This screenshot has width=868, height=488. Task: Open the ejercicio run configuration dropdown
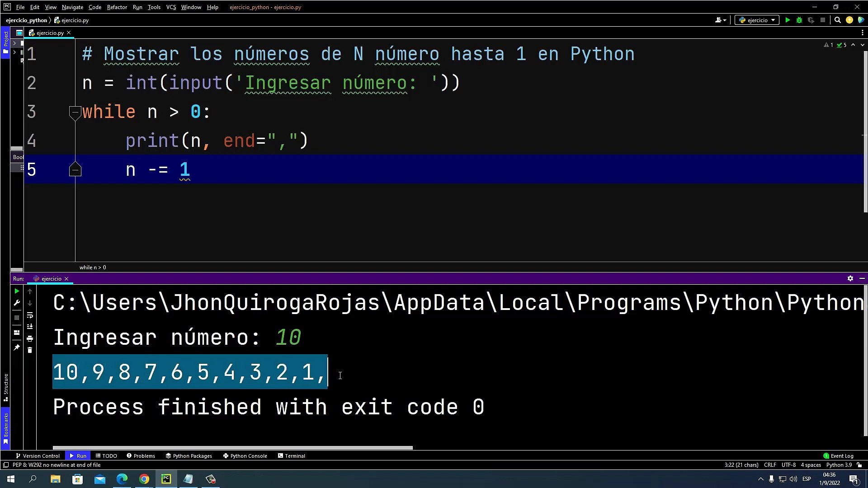click(757, 20)
